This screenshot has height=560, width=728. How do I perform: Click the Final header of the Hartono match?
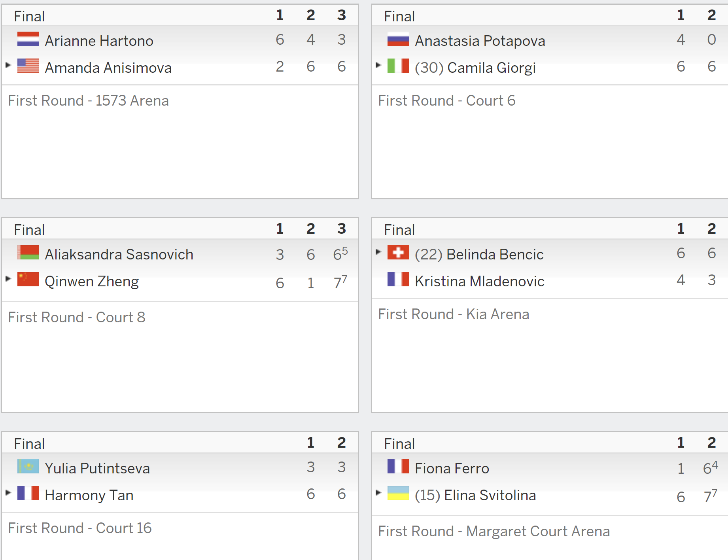[29, 16]
